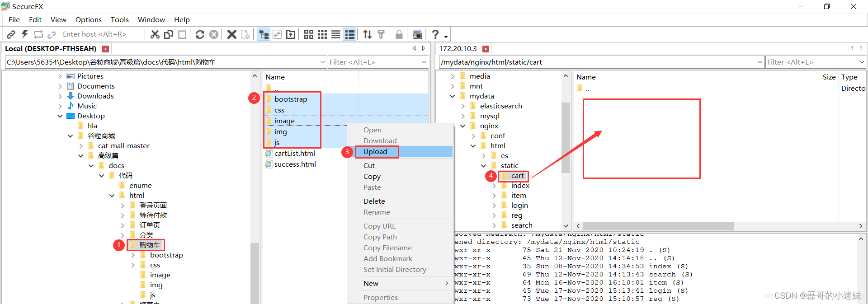Open the local path history dropdown
This screenshot has width=868, height=304.
(x=322, y=62)
